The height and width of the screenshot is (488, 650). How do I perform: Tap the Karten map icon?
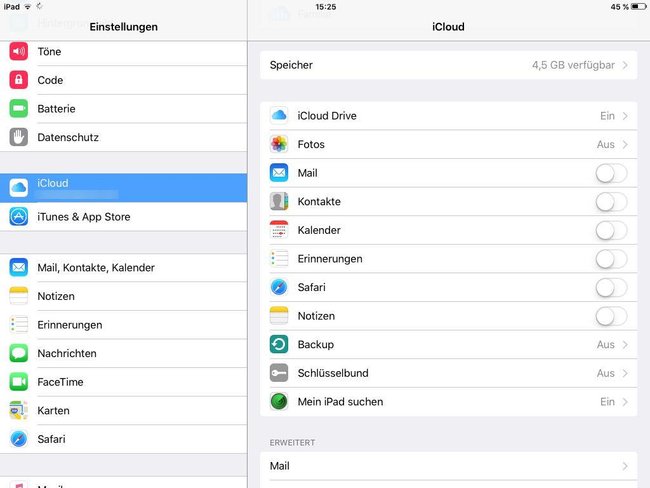click(19, 410)
